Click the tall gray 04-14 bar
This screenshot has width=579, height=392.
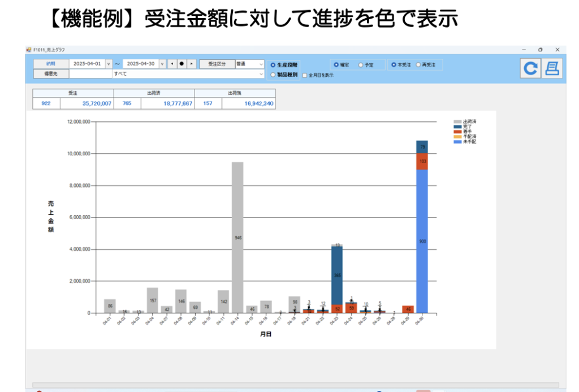point(237,237)
